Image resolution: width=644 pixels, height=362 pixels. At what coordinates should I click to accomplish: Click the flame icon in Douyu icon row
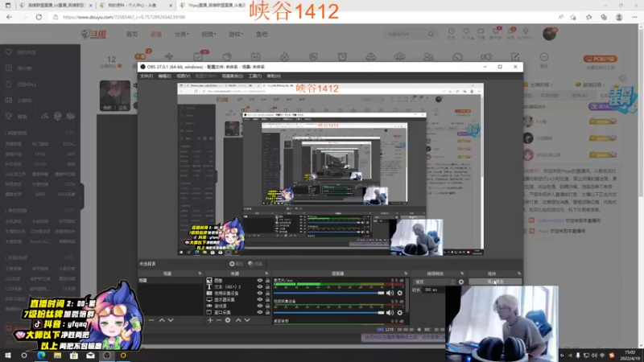(x=285, y=57)
